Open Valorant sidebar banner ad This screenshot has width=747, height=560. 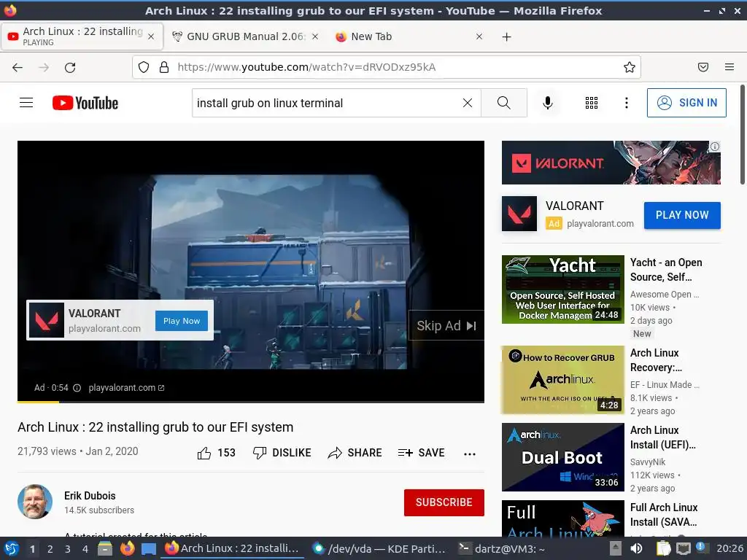pyautogui.click(x=611, y=163)
